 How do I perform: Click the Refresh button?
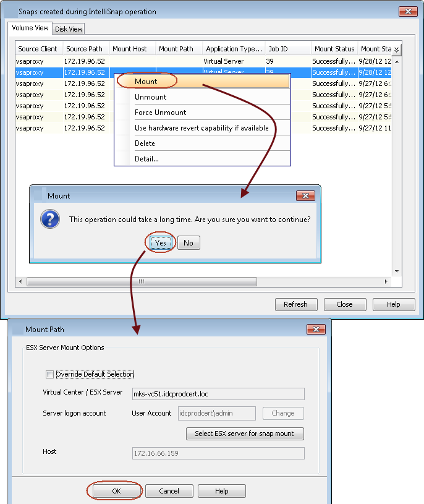295,304
